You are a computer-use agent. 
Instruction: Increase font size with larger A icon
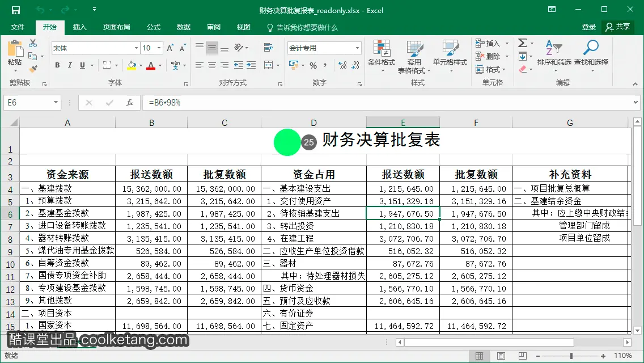click(x=170, y=48)
